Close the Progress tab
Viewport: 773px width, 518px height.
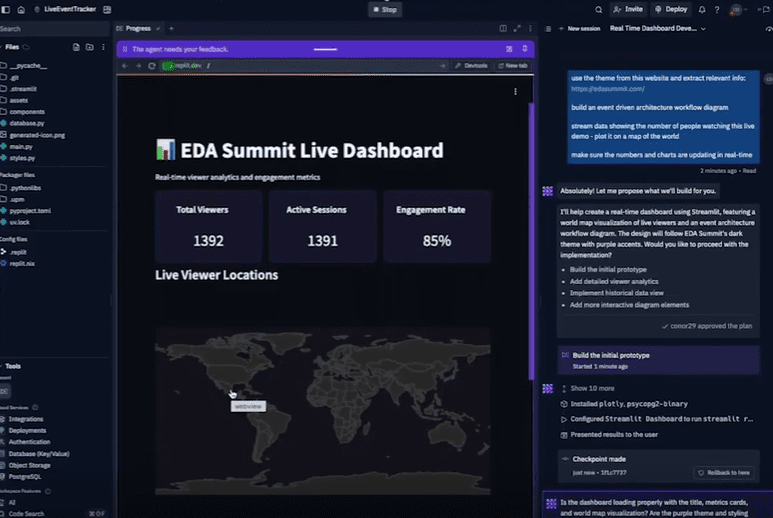click(x=158, y=29)
